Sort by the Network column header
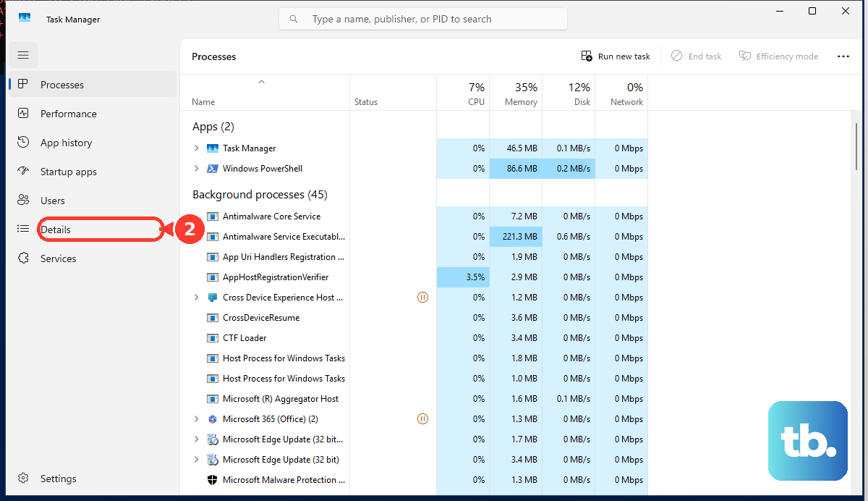Image resolution: width=868 pixels, height=501 pixels. pos(621,93)
